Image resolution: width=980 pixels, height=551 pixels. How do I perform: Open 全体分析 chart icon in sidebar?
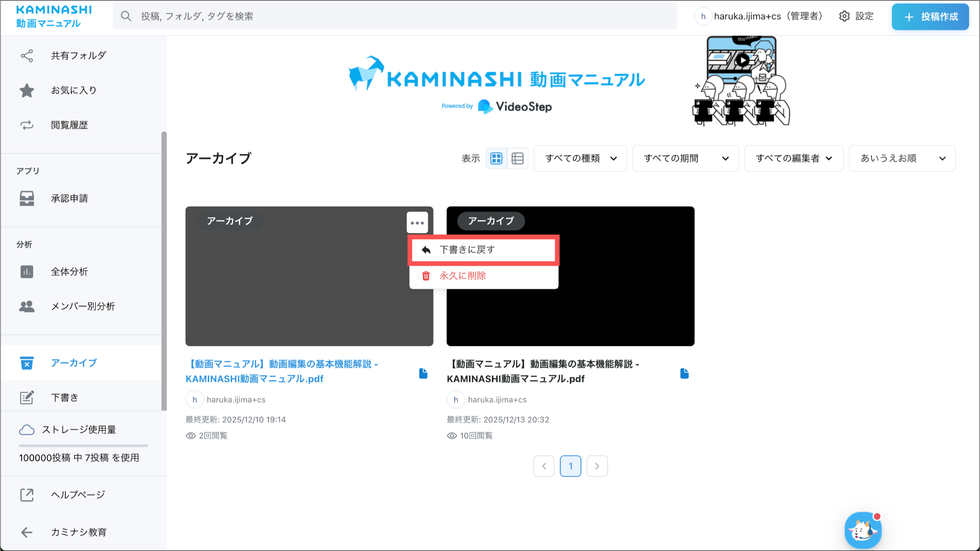27,272
